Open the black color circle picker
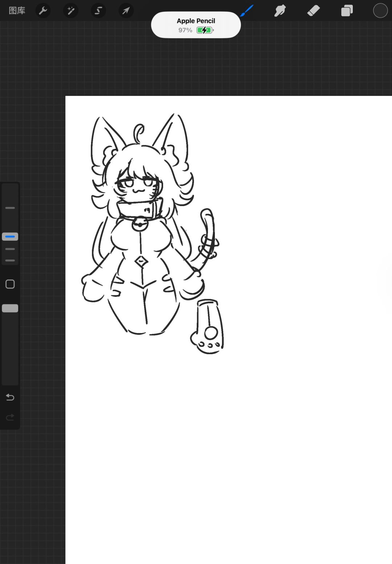The height and width of the screenshot is (564, 392). pyautogui.click(x=380, y=11)
